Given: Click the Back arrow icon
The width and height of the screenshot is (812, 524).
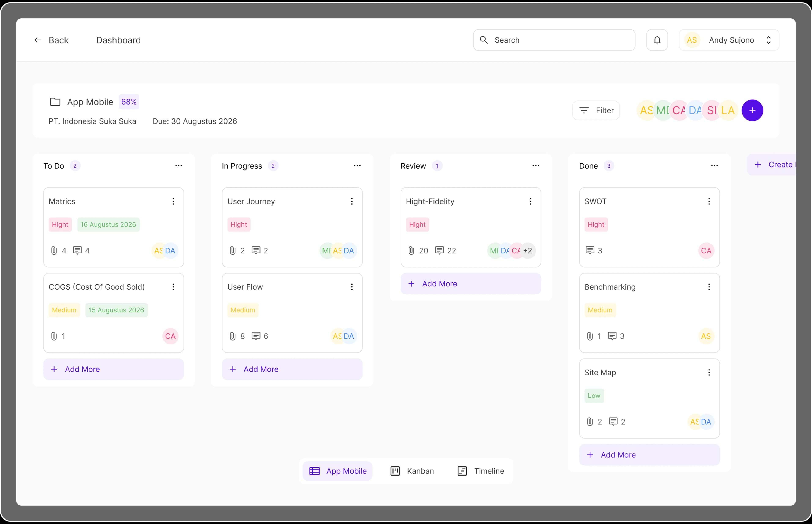Looking at the screenshot, I should click(38, 40).
